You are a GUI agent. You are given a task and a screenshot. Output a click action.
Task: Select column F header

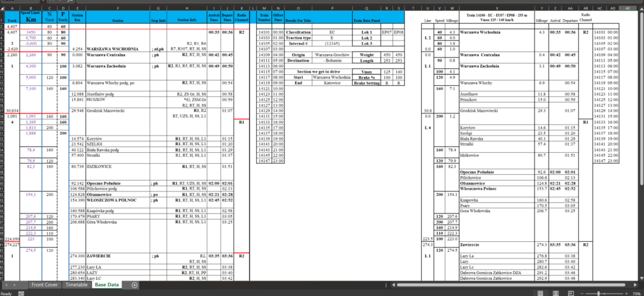pyautogui.click(x=117, y=8)
